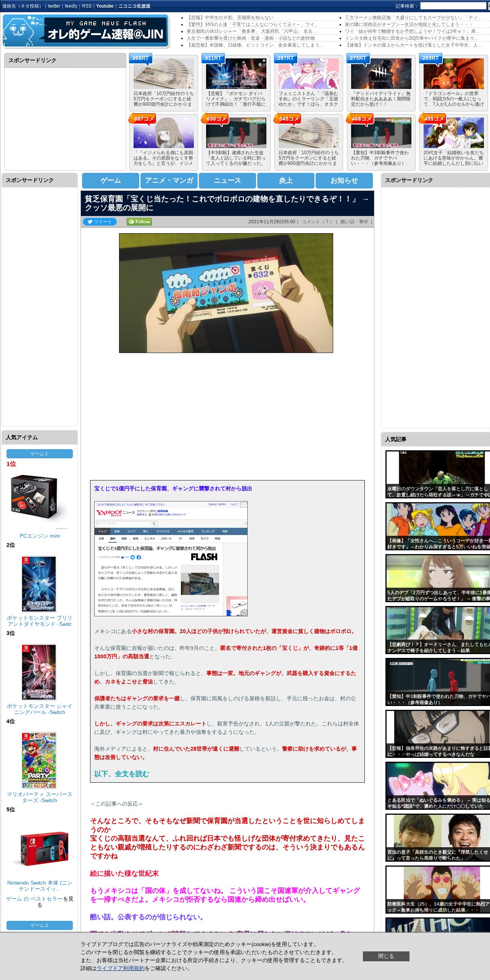Open the twitter link in top bar
This screenshot has height=980, width=490.
tap(54, 6)
